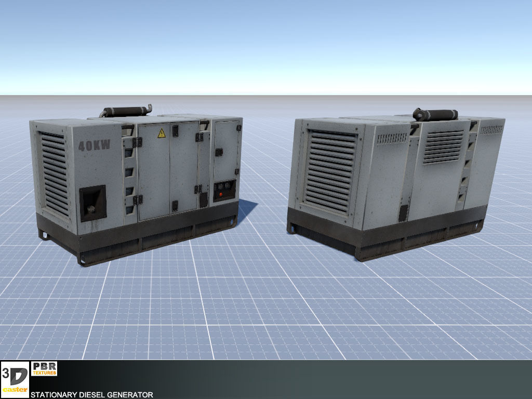
Task: Click the black square port on the left generator
Action: (92, 203)
